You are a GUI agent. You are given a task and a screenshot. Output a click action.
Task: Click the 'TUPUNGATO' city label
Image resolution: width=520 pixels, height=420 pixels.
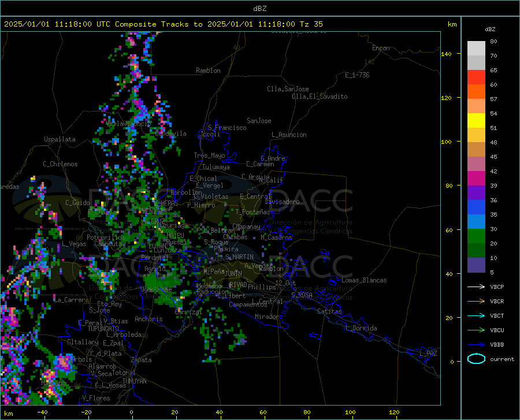coord(103,329)
